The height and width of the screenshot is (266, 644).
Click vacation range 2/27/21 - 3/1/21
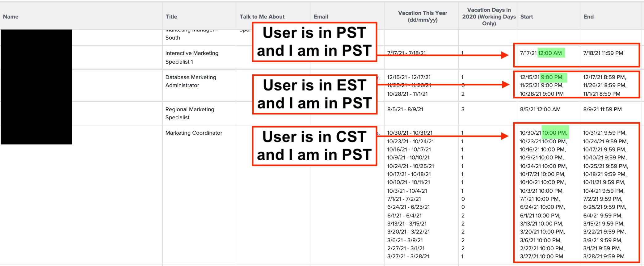[x=406, y=248]
